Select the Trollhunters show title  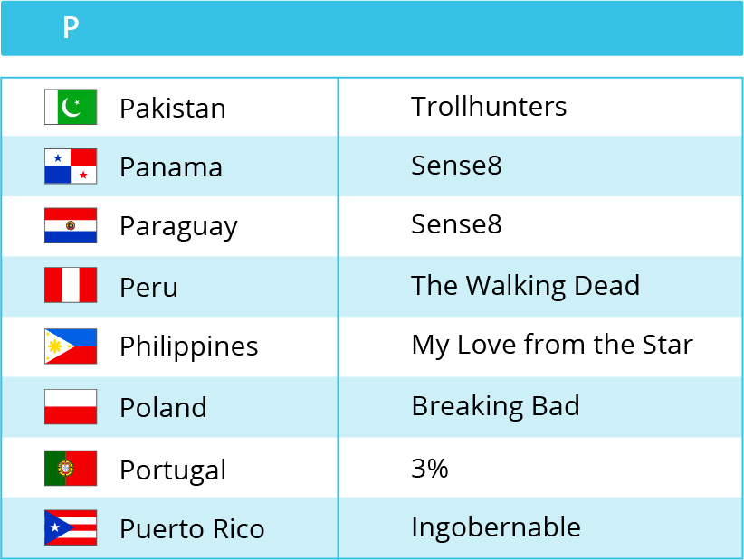tap(489, 106)
